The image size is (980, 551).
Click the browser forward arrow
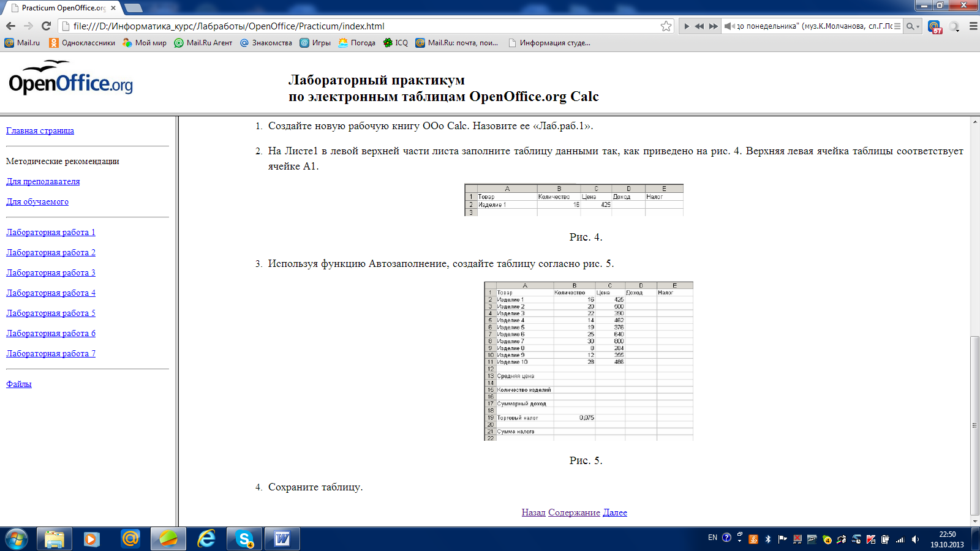28,26
